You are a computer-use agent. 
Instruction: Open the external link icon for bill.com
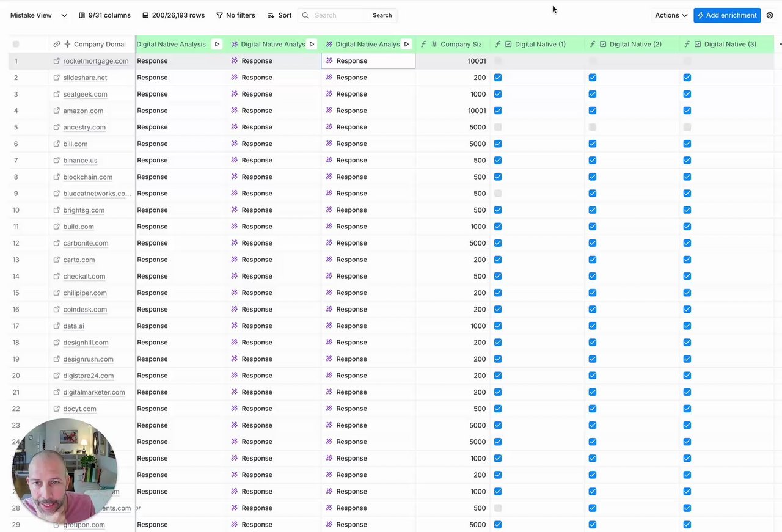coord(57,144)
